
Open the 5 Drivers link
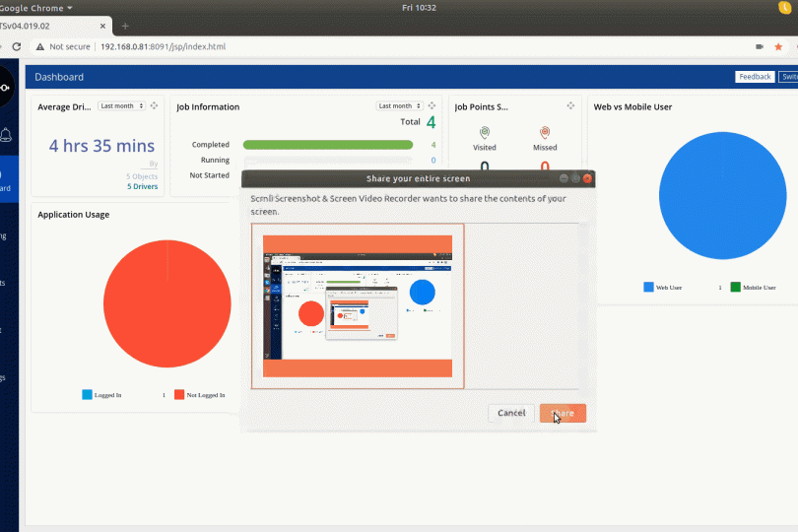coord(142,185)
